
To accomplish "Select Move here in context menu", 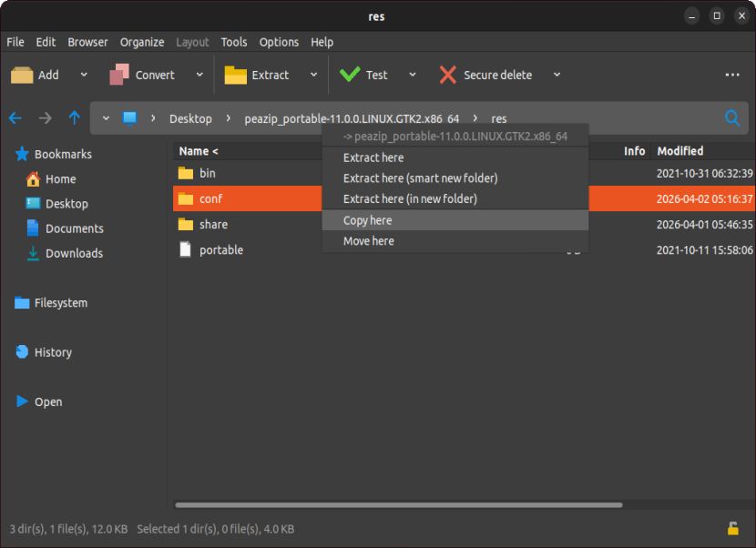I will click(x=455, y=241).
